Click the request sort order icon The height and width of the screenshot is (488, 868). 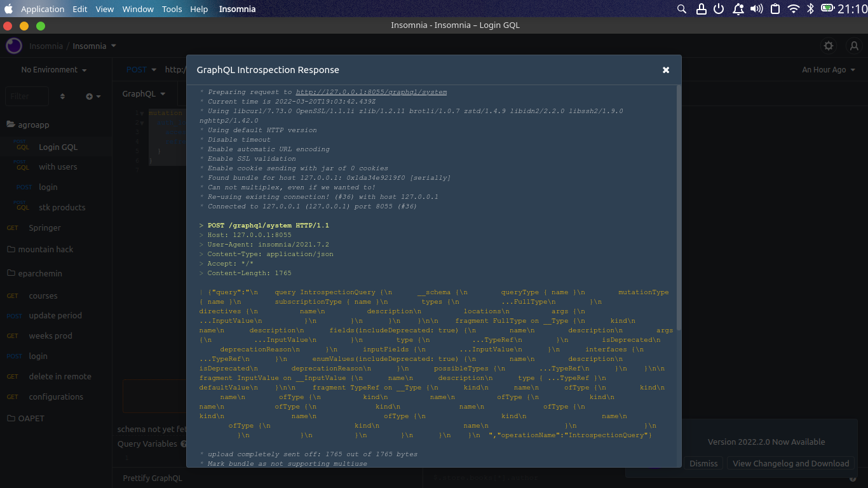61,96
